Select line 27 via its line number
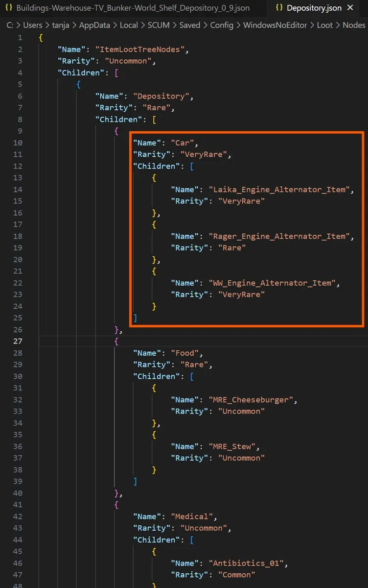 click(x=18, y=341)
